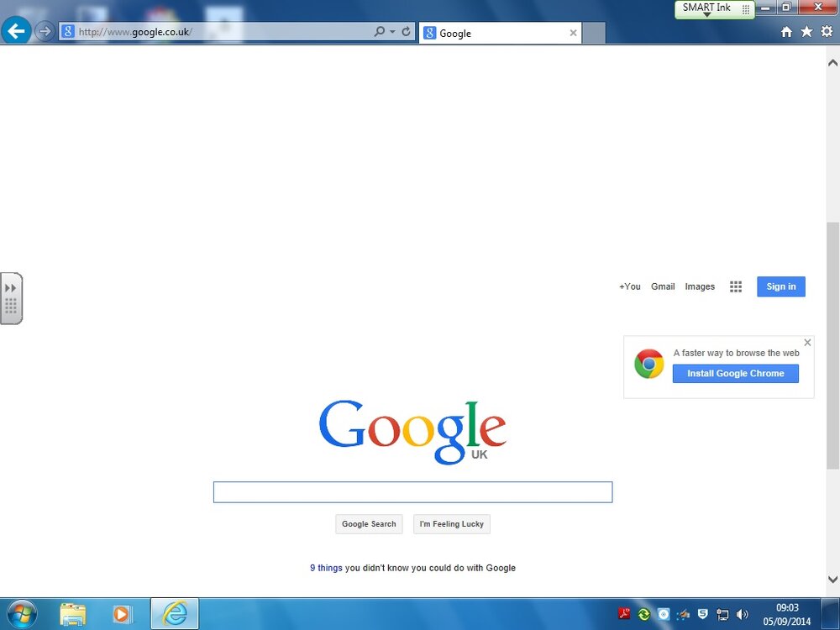Click I'm Feeling Lucky button
The height and width of the screenshot is (630, 840).
click(x=452, y=524)
